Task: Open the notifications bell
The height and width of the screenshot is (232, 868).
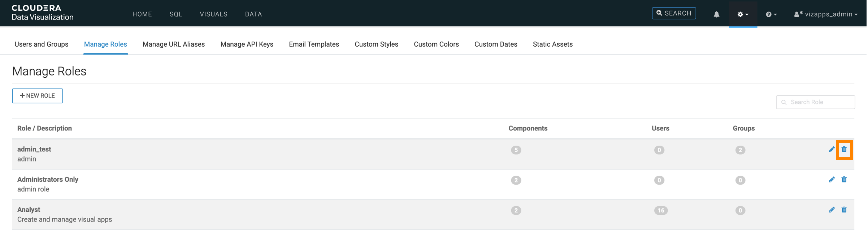Action: click(716, 14)
